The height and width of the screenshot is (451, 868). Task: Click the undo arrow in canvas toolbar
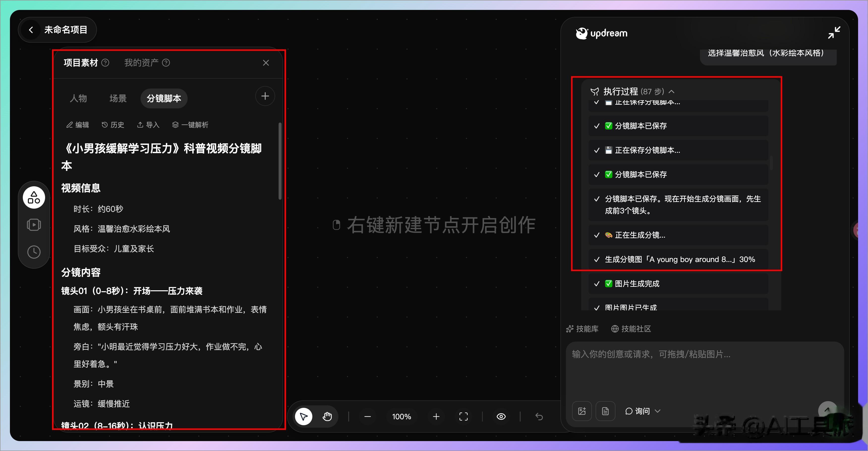tap(539, 417)
